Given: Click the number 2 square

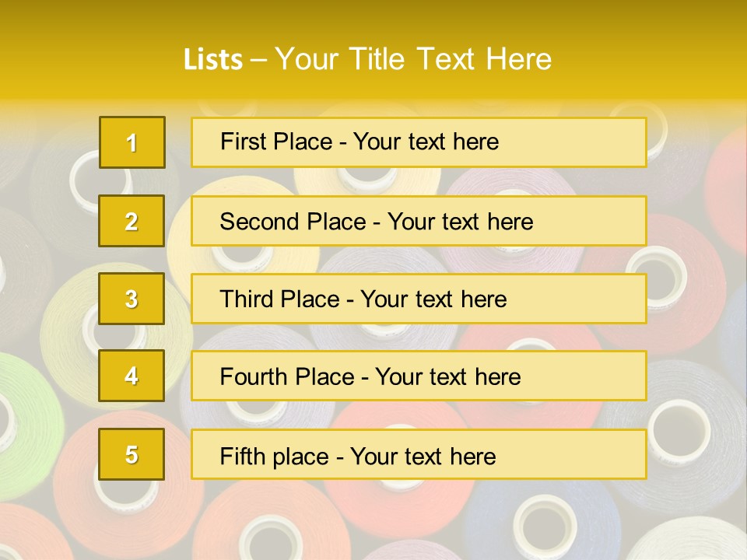Looking at the screenshot, I should coord(132,221).
